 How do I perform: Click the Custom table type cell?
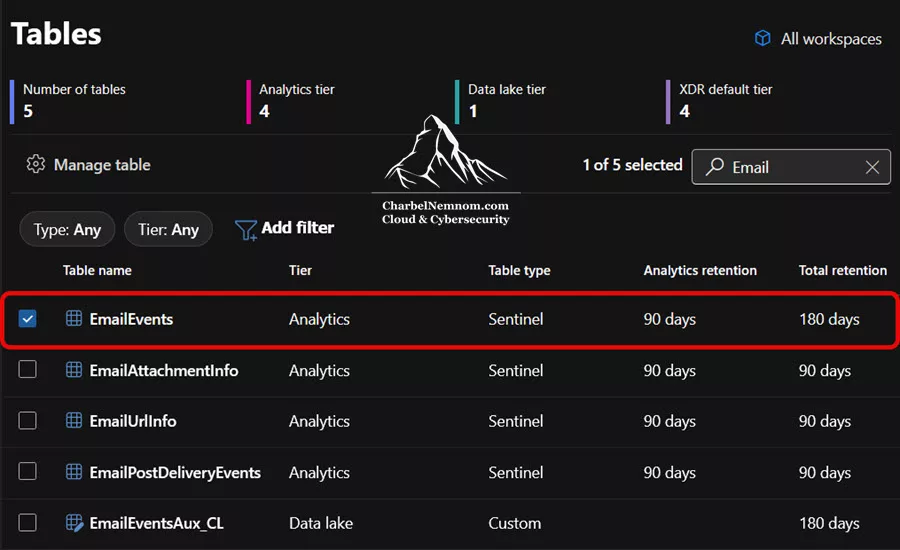[x=514, y=523]
